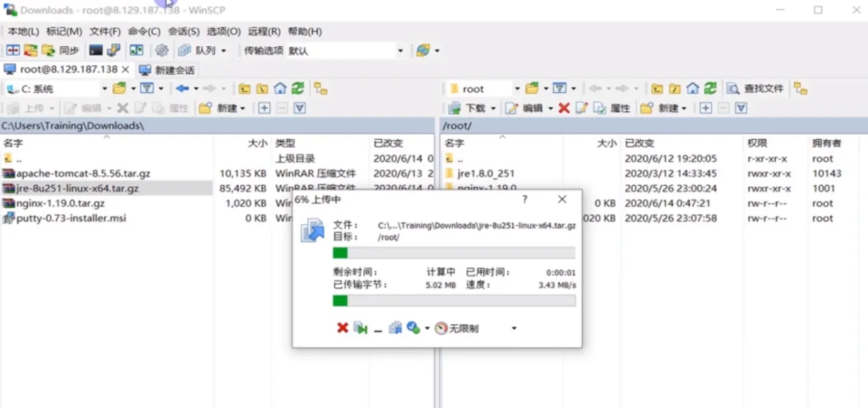Open the 帮助(H) menu
The width and height of the screenshot is (868, 408).
[x=304, y=31]
